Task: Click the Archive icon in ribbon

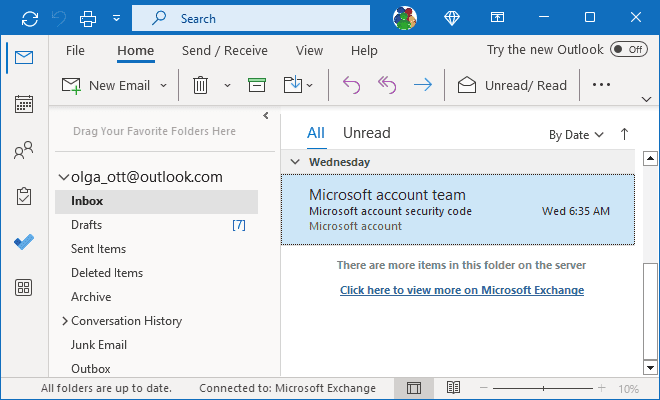Action: [257, 85]
